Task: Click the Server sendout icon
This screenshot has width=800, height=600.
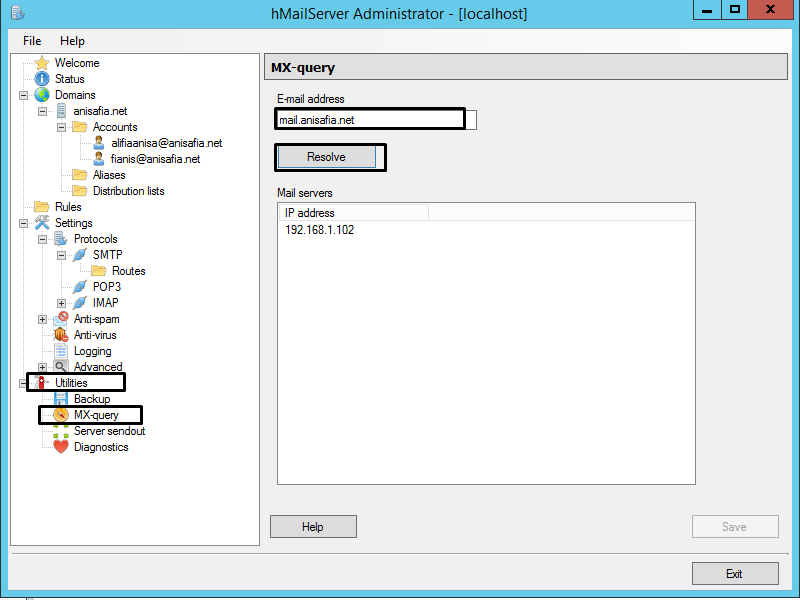Action: 61,431
